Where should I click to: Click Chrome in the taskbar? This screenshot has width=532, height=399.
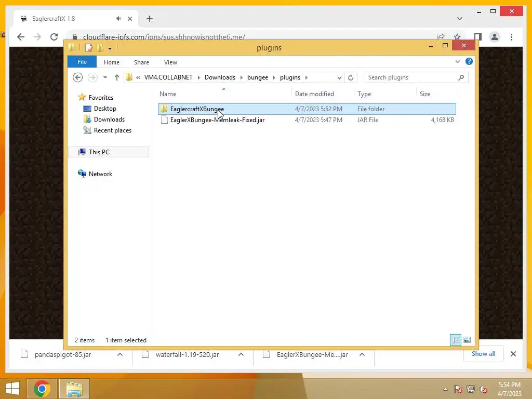click(x=42, y=389)
